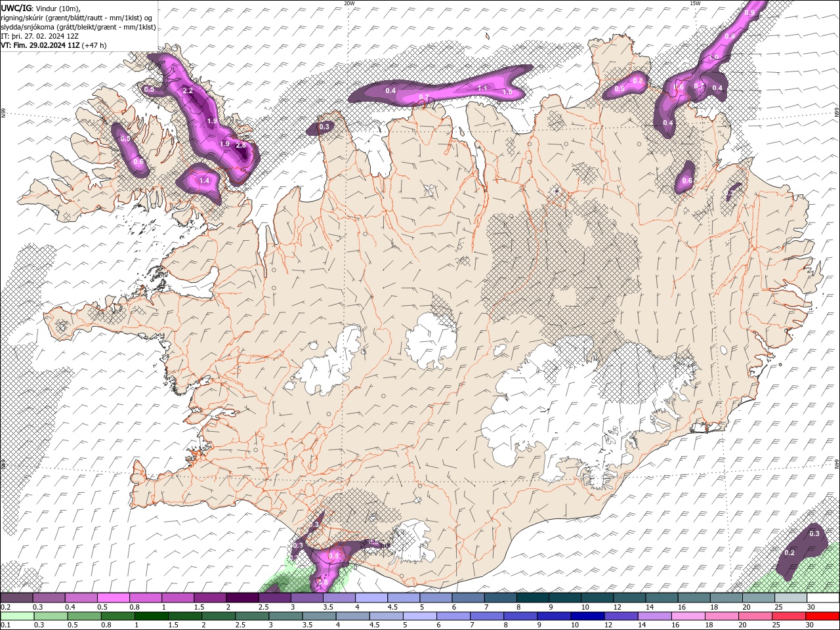Click the 15W longitude label
Viewport: 840px width, 630px height.
coord(695,3)
